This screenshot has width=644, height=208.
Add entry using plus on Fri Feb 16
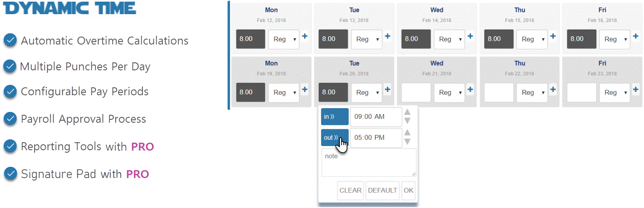pyautogui.click(x=636, y=37)
